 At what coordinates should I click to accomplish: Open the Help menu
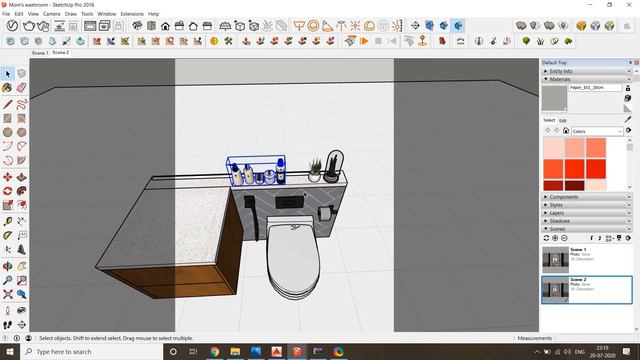click(x=153, y=14)
